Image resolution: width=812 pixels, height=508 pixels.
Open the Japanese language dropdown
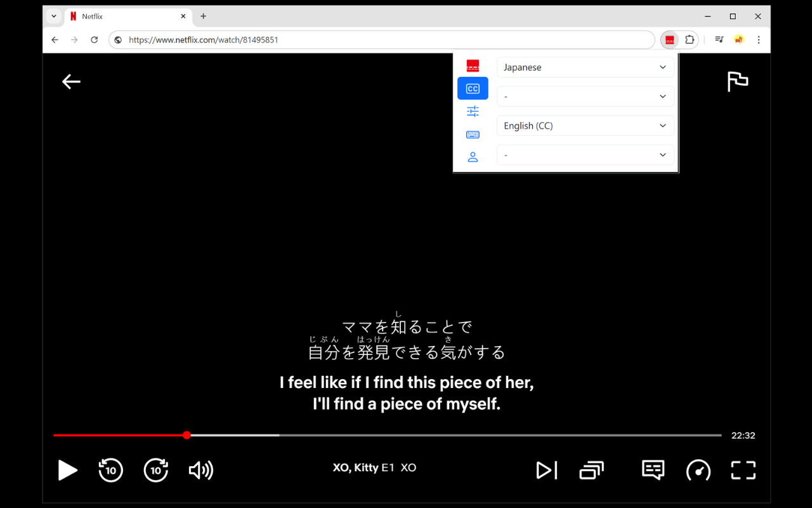click(584, 67)
